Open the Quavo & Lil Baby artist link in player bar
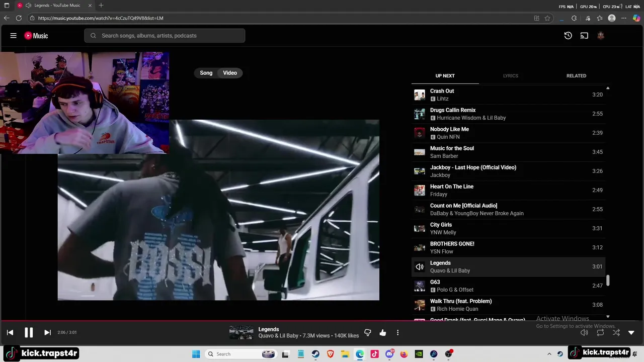Screen dimensions: 644x362 point(278,336)
